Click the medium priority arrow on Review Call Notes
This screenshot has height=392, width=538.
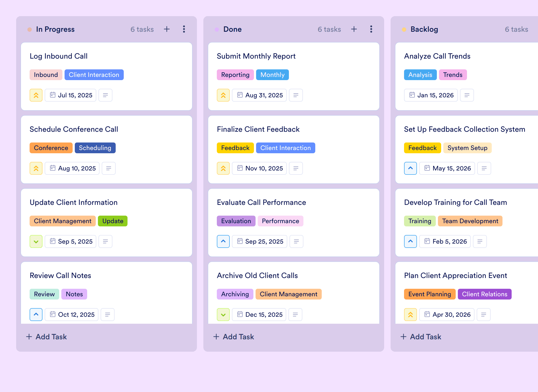pyautogui.click(x=36, y=315)
